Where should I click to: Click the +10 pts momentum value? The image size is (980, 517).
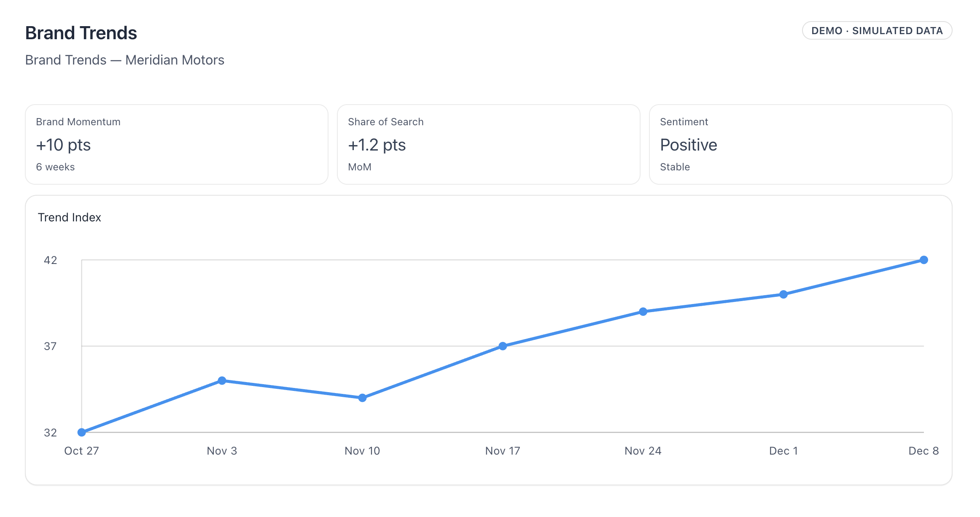tap(63, 145)
